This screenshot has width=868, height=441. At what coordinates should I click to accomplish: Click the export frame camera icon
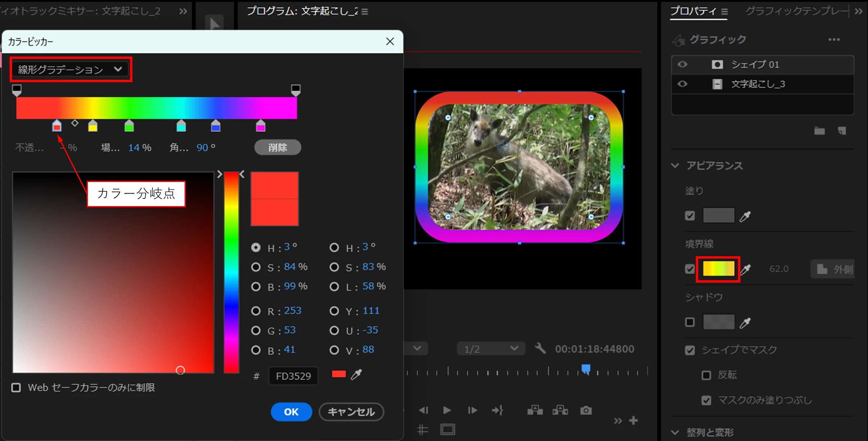pyautogui.click(x=586, y=411)
